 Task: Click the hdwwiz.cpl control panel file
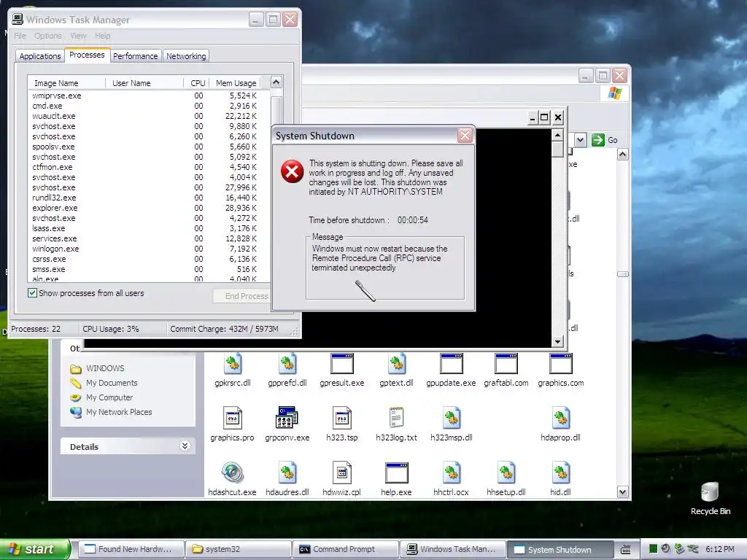point(341,472)
